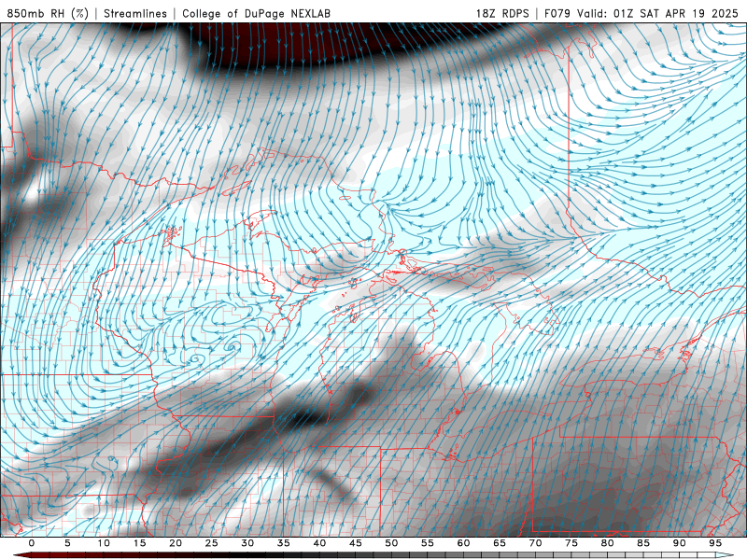Pick the colorbar value "20"
Image resolution: width=747 pixels, height=560 pixels.
(176, 543)
